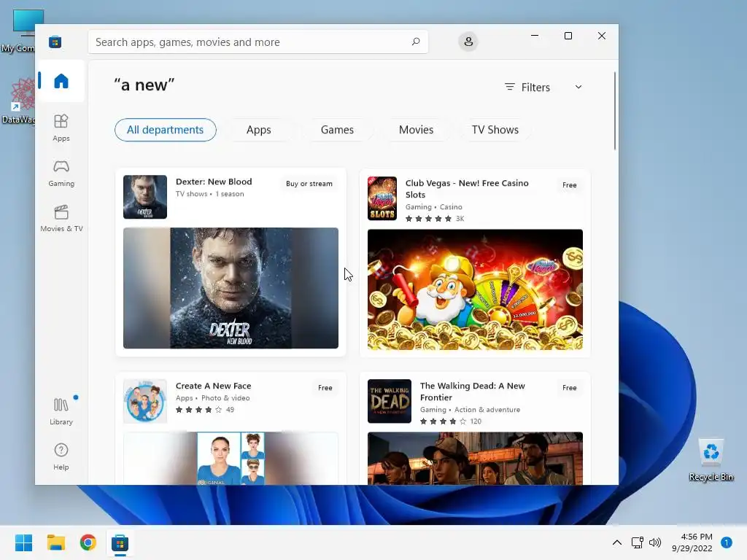747x560 pixels.
Task: Open the Apps section in the sidebar
Action: click(61, 128)
